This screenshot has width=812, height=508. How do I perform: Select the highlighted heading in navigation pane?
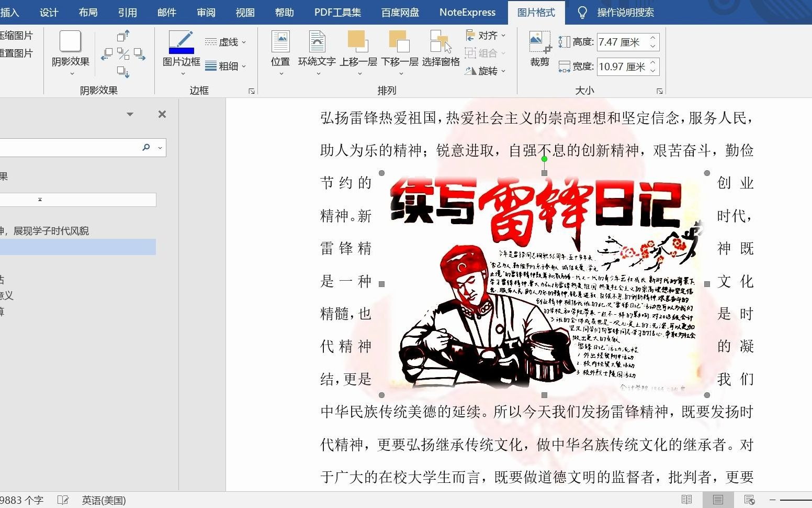(78, 247)
